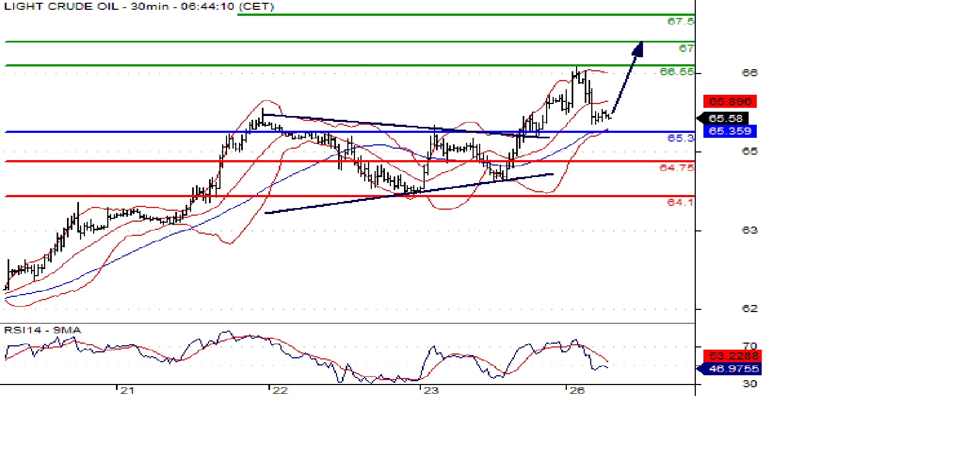Click the red 65.896 price tag
Viewport: 980px width, 476px height.
pyautogui.click(x=730, y=101)
